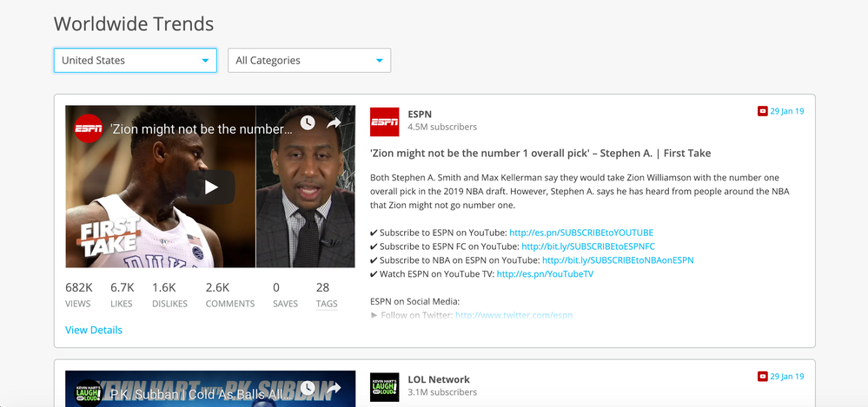Viewport: 868px width, 407px height.
Task: Click ESPN channel logo inside video thumbnail
Action: (89, 128)
